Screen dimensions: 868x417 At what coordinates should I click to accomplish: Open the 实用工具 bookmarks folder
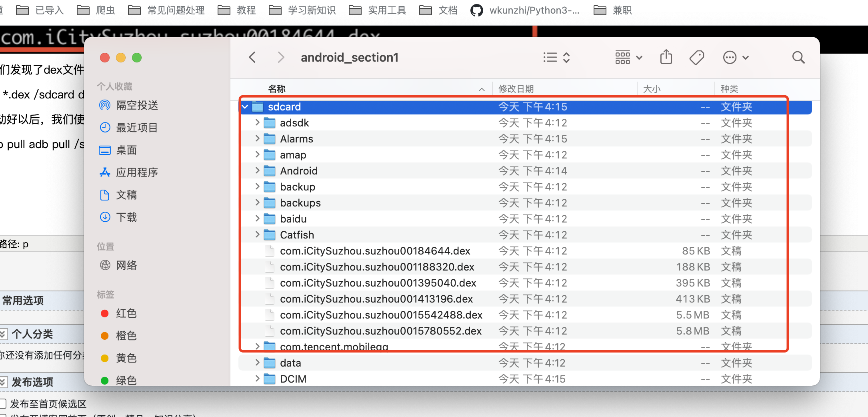pos(378,10)
